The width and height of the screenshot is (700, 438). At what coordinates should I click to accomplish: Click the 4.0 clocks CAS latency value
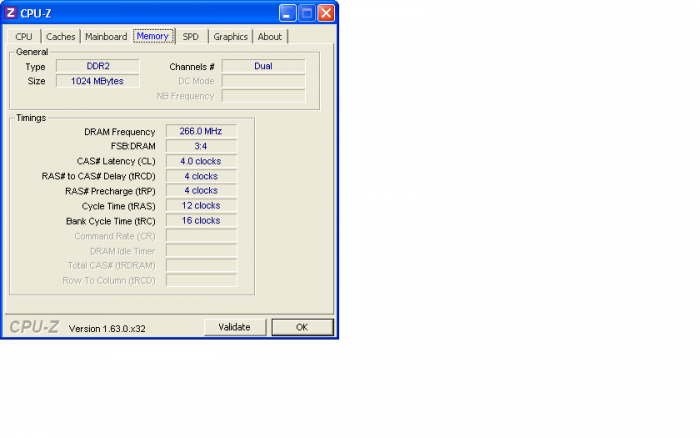pos(201,161)
